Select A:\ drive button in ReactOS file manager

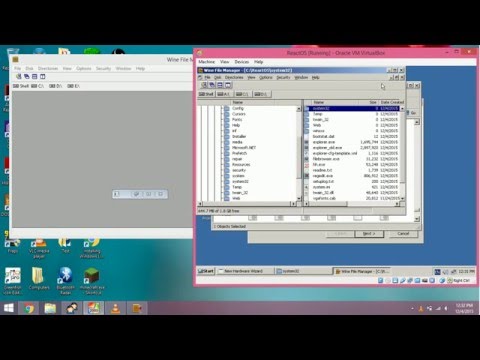click(224, 94)
